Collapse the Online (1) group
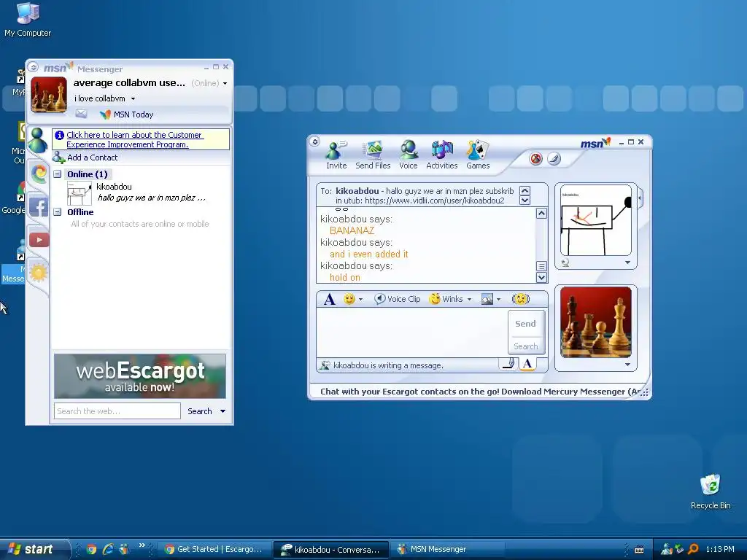Screen dimensions: 747x560 coord(57,174)
